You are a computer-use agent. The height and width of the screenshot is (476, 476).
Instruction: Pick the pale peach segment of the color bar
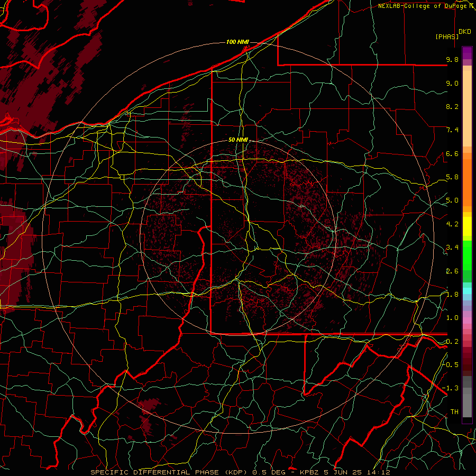click(467, 109)
